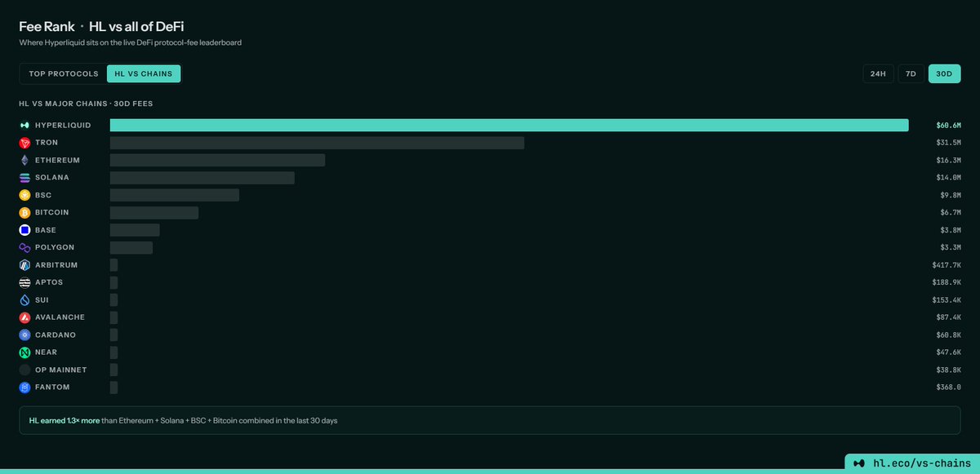Click the $368.0 Fantom value
Image resolution: width=980 pixels, height=474 pixels.
point(948,388)
